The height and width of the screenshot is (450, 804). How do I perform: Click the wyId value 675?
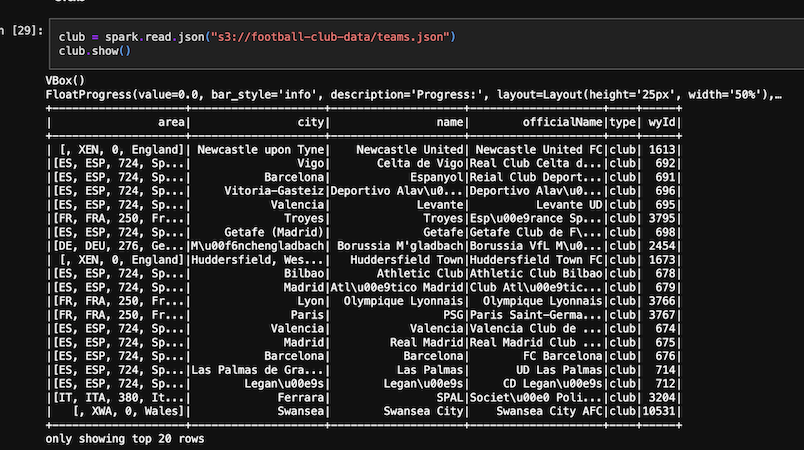pyautogui.click(x=665, y=342)
